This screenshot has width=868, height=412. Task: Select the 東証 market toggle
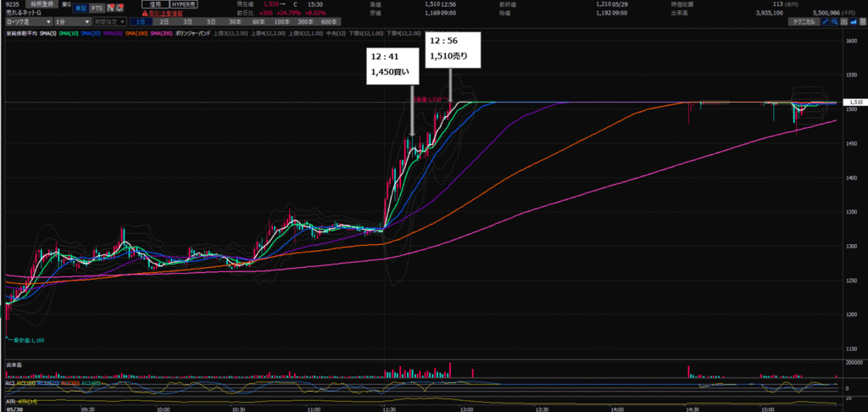(x=81, y=8)
